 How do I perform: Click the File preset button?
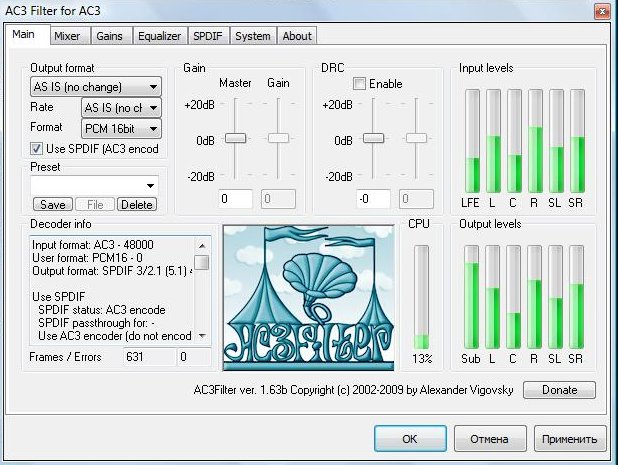pos(95,205)
